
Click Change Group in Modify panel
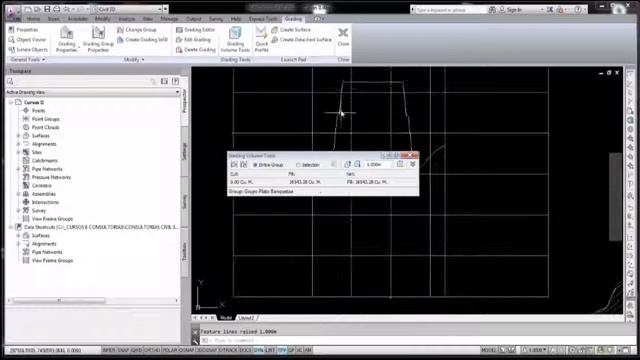tap(137, 30)
